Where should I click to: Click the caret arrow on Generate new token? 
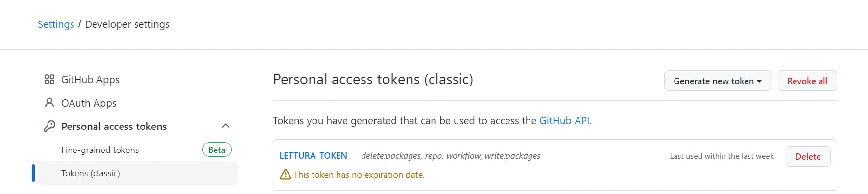pyautogui.click(x=759, y=81)
